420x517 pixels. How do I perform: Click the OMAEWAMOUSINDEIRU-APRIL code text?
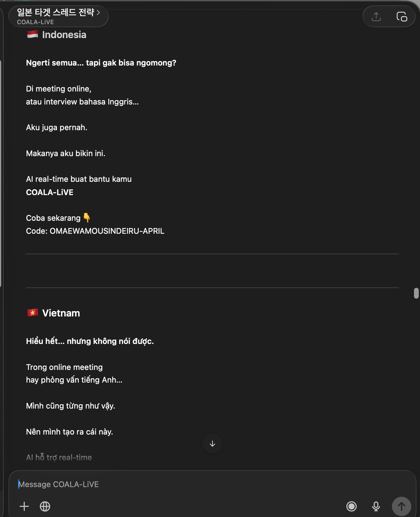coord(107,231)
